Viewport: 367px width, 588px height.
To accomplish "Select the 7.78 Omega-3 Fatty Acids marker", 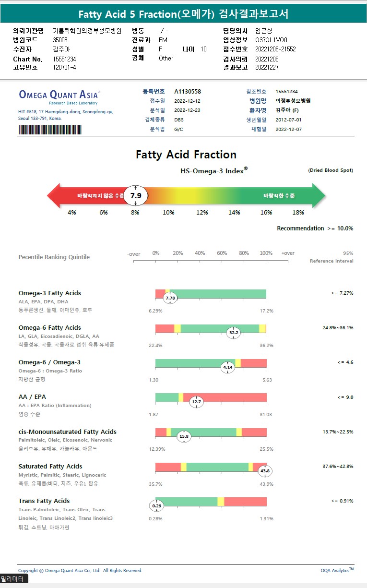I will coord(170,298).
